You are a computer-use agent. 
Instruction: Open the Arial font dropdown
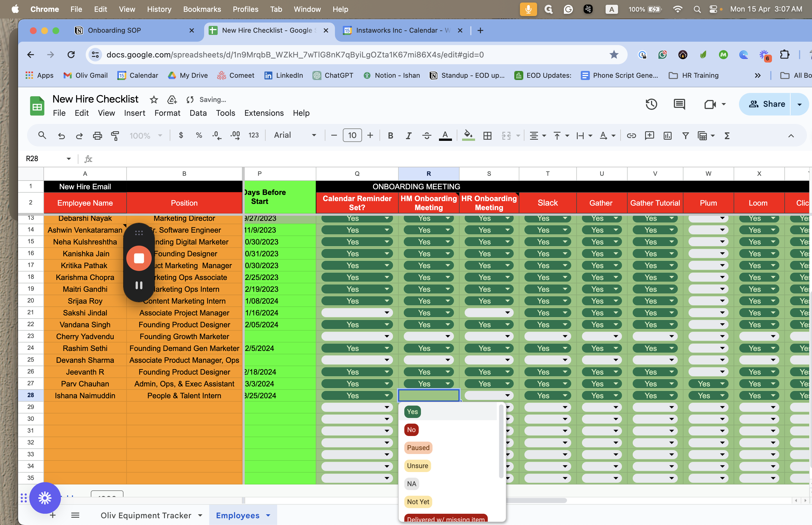[295, 135]
